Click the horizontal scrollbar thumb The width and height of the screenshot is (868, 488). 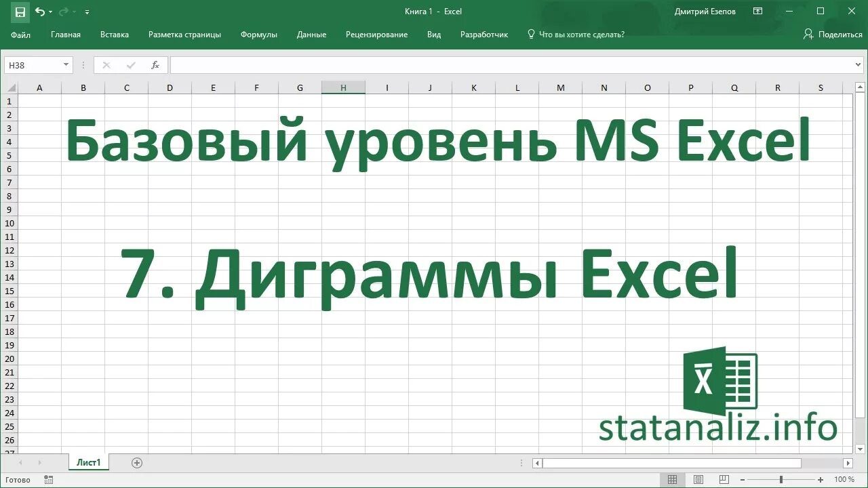(671, 463)
